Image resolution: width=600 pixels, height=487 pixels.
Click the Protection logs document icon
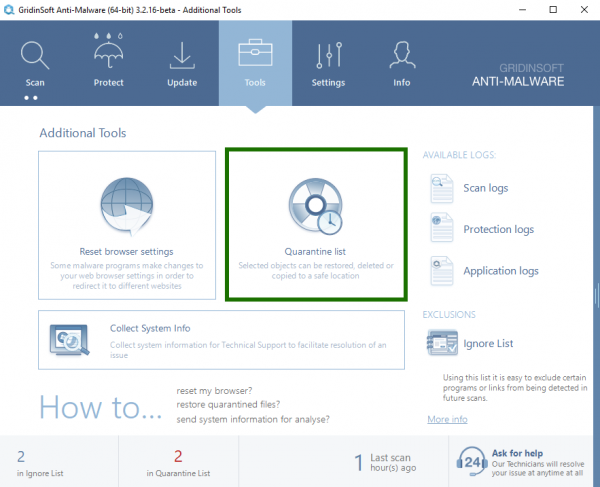coord(442,228)
